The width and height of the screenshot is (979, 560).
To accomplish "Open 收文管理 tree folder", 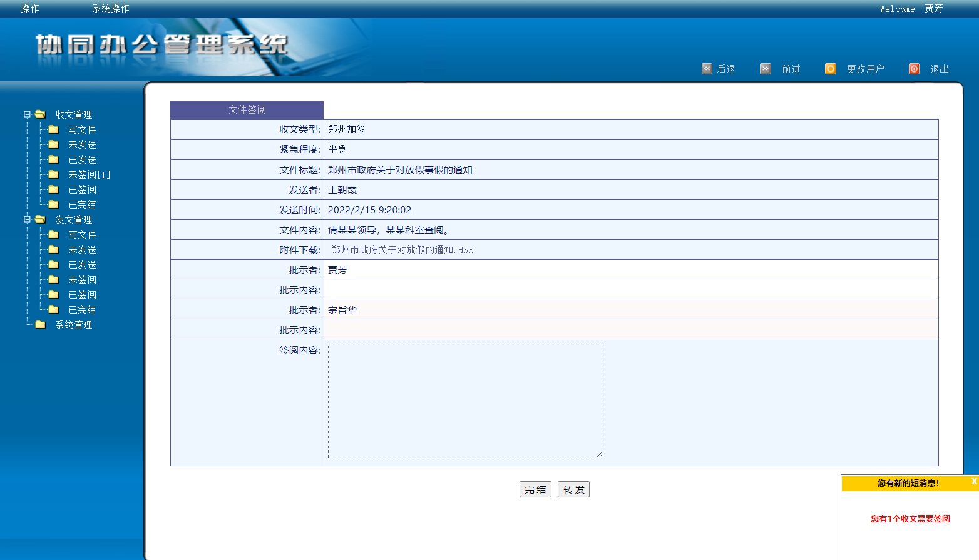I will [74, 115].
